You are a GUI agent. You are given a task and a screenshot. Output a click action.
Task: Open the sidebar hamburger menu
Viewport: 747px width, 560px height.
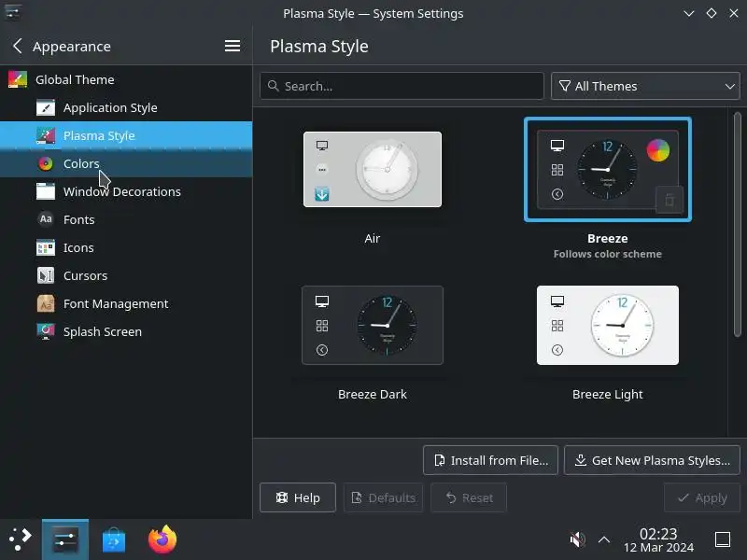[x=232, y=46]
